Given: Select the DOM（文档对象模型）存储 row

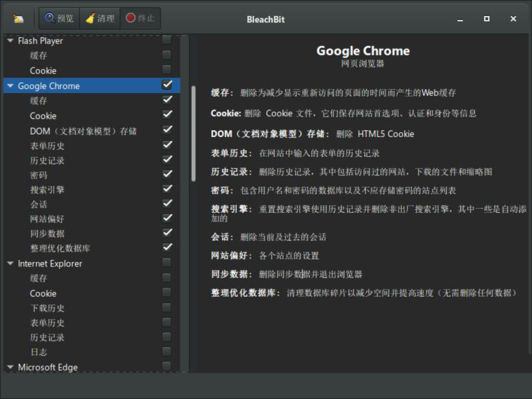Looking at the screenshot, I should [x=83, y=131].
